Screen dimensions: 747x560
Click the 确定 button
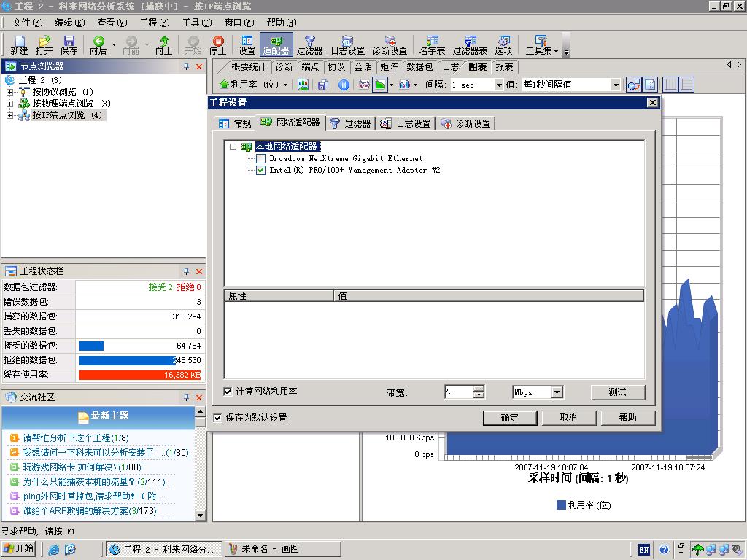(x=509, y=418)
